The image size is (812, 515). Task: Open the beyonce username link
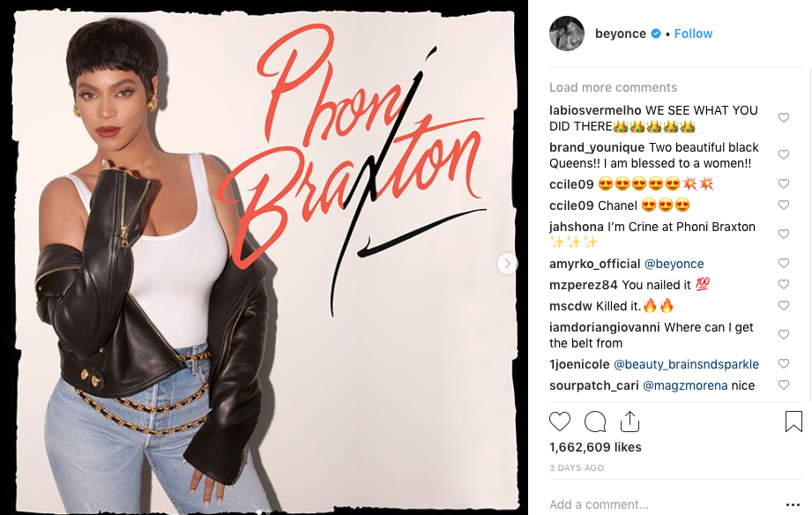621,34
